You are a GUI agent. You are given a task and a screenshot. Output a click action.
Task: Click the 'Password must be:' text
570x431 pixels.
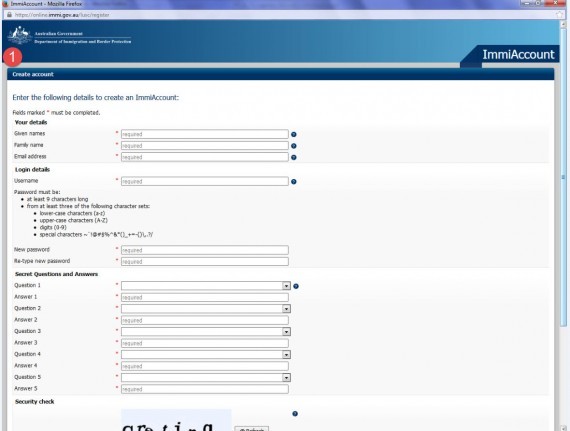point(37,192)
